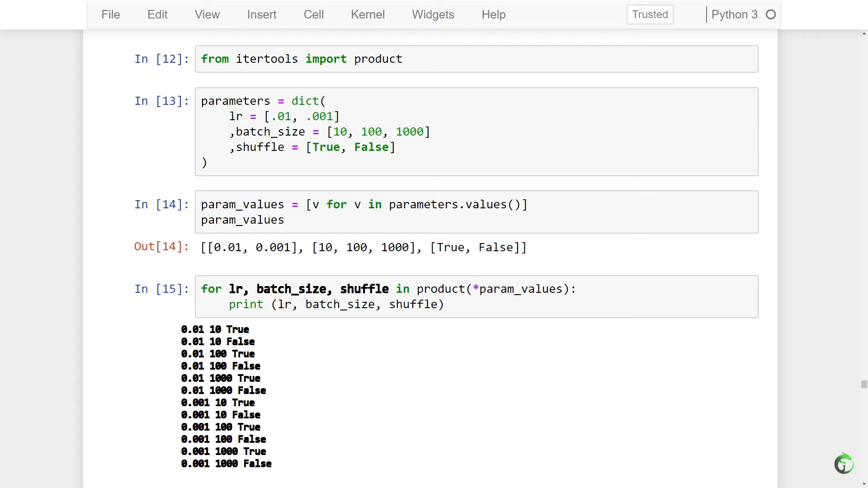This screenshot has width=868, height=488.
Task: Expand the Cell menu
Action: [x=314, y=14]
